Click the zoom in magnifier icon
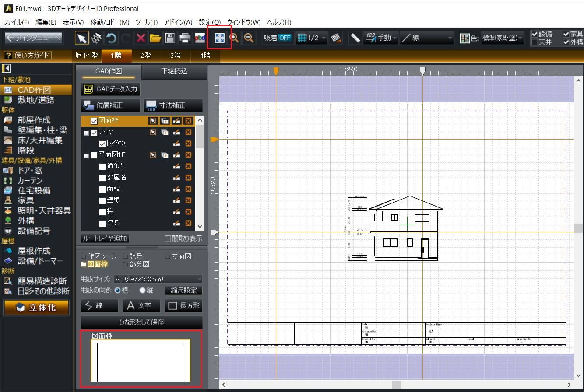 pyautogui.click(x=235, y=38)
